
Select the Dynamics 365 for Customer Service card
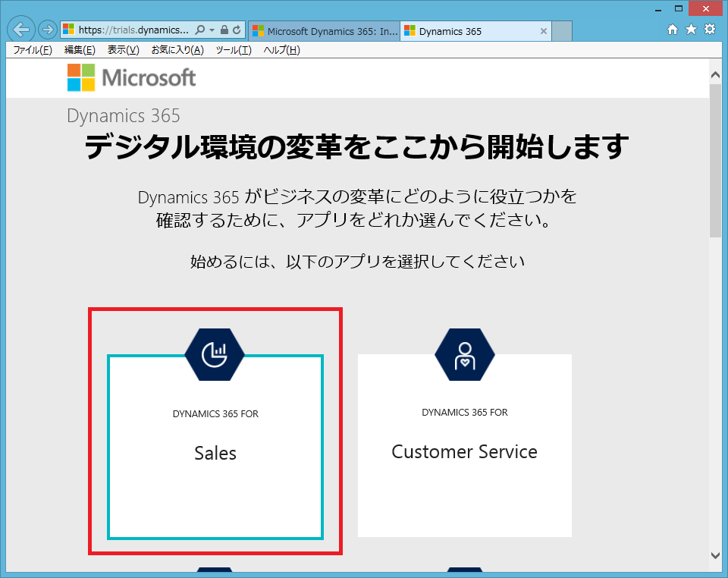(x=465, y=445)
